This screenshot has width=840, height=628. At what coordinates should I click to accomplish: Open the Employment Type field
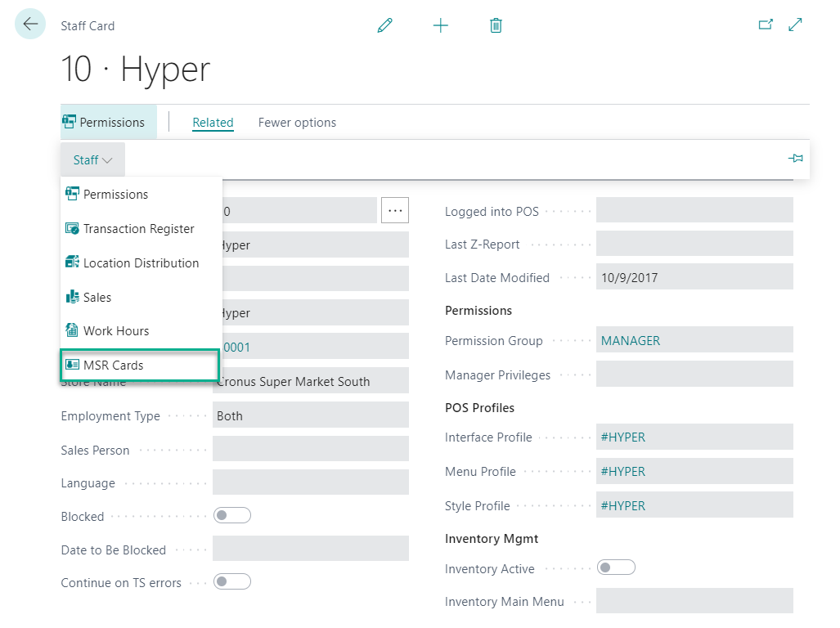tap(310, 415)
